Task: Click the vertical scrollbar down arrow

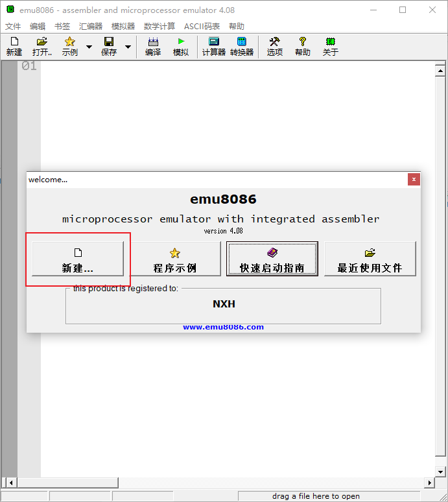Action: pyautogui.click(x=440, y=472)
